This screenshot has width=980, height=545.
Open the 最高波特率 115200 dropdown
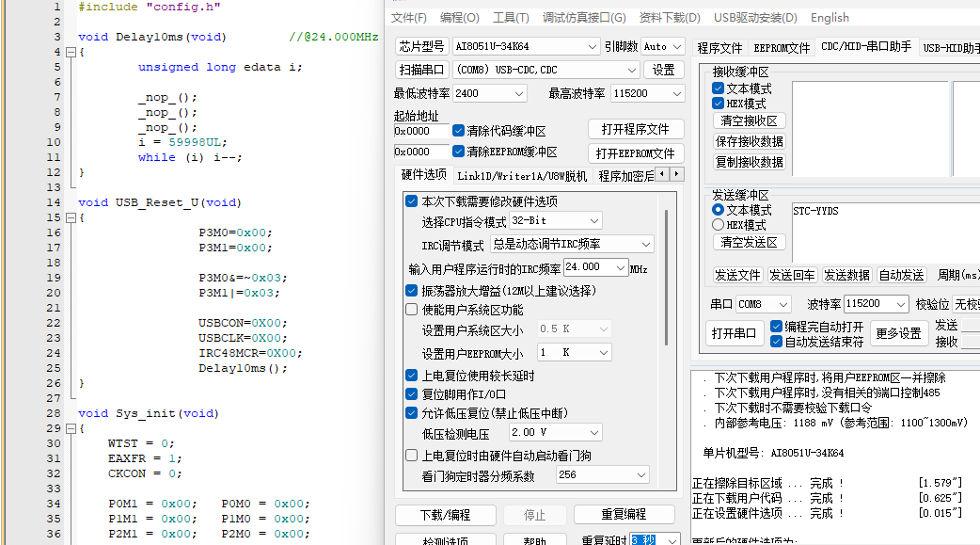(x=647, y=93)
